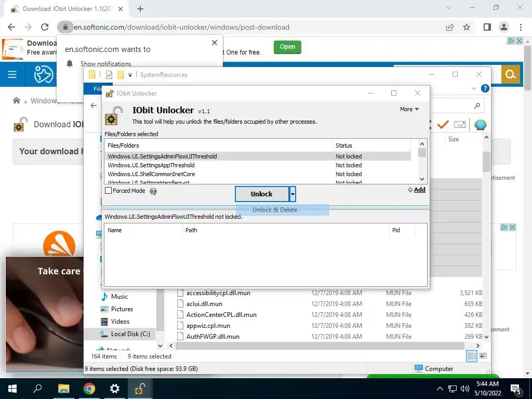Screen dimensions: 532x399
Task: Share this page from the address bar
Action: [450, 27]
